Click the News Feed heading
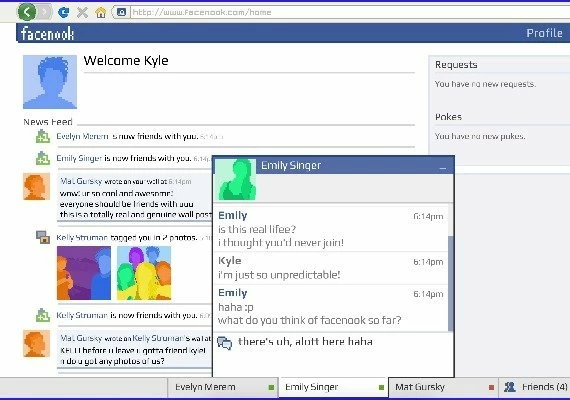This screenshot has width=570, height=400. coord(48,122)
